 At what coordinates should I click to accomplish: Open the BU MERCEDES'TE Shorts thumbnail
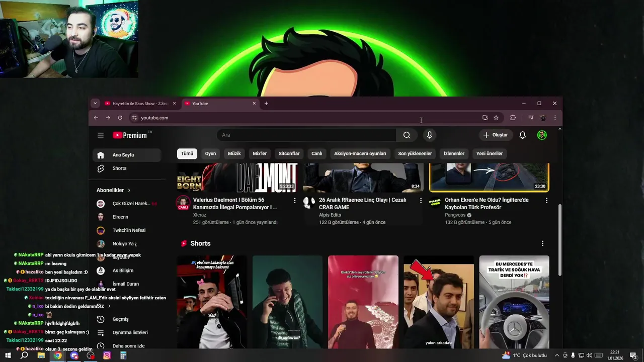514,302
